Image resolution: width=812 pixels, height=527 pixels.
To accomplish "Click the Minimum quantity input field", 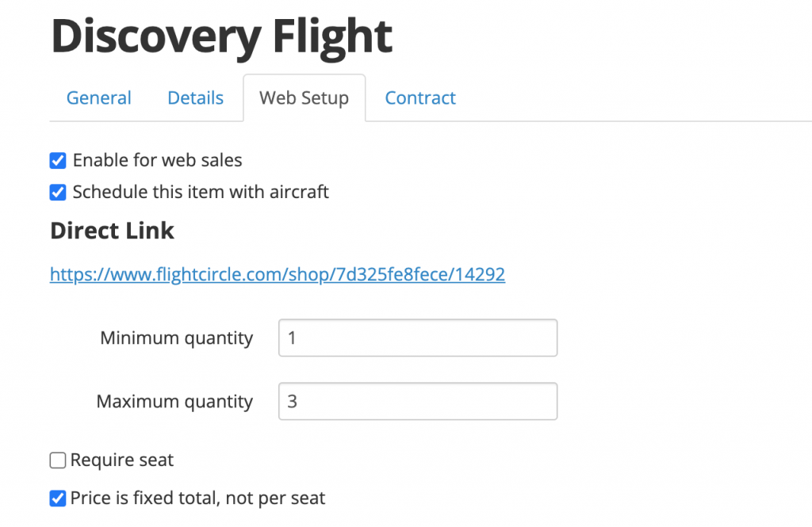I will click(417, 337).
